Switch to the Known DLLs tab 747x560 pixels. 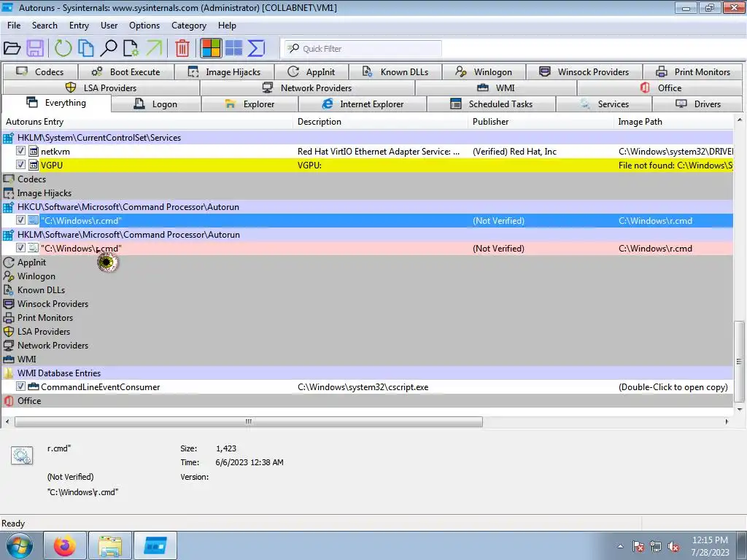(x=395, y=72)
